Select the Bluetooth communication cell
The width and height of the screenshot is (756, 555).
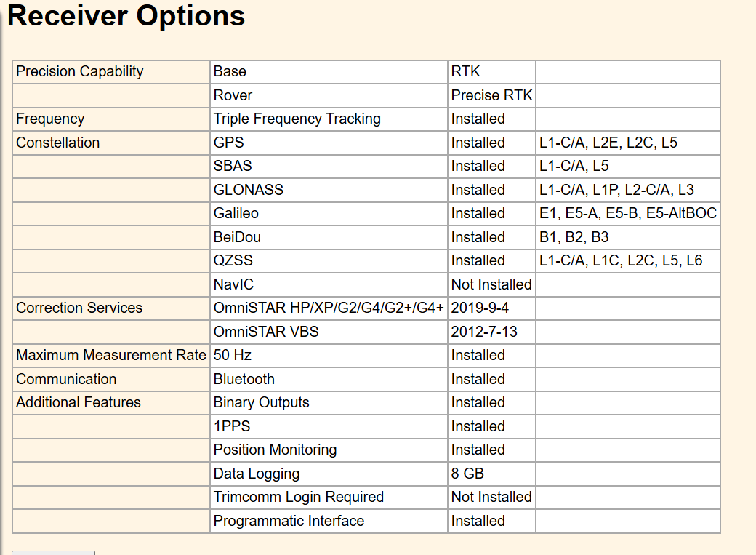[x=244, y=379]
